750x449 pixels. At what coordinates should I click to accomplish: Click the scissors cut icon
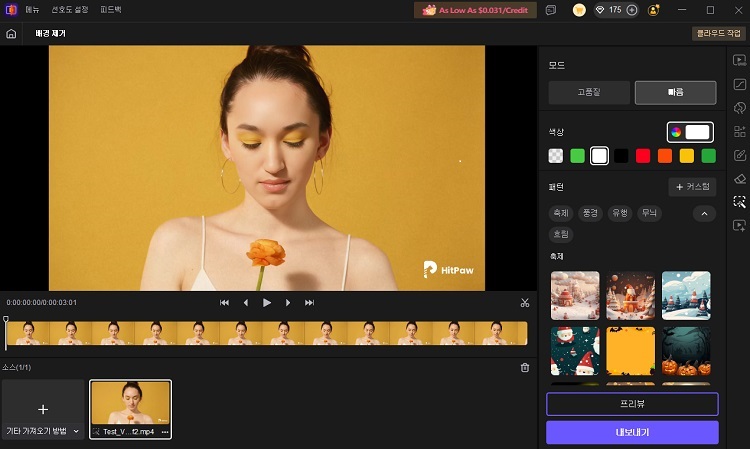pyautogui.click(x=525, y=303)
